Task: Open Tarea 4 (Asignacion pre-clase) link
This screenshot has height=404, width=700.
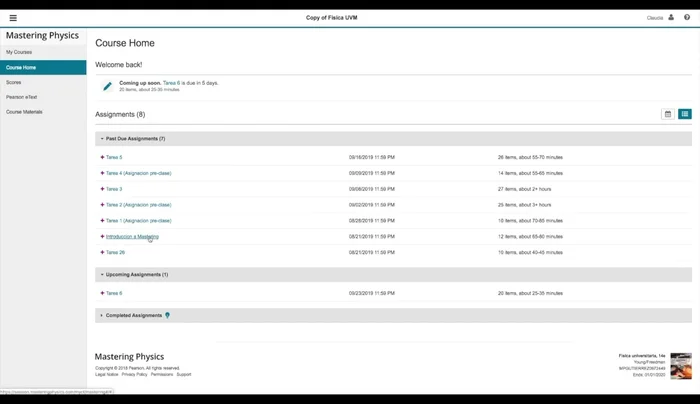Action: coord(139,173)
